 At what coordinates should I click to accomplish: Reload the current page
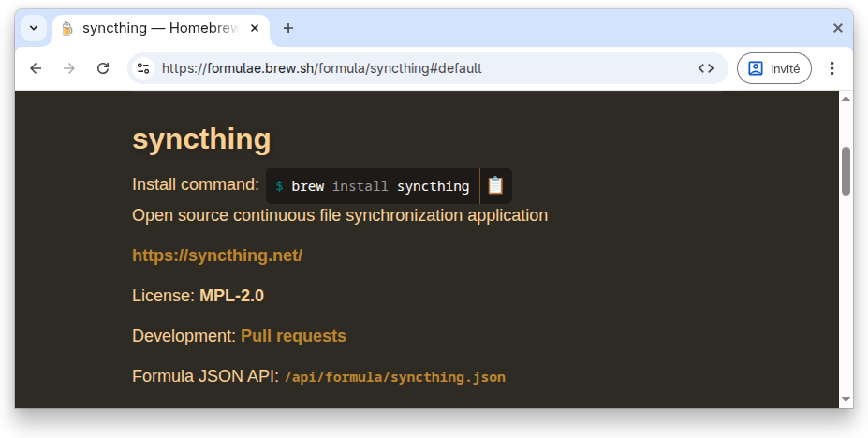pyautogui.click(x=103, y=68)
